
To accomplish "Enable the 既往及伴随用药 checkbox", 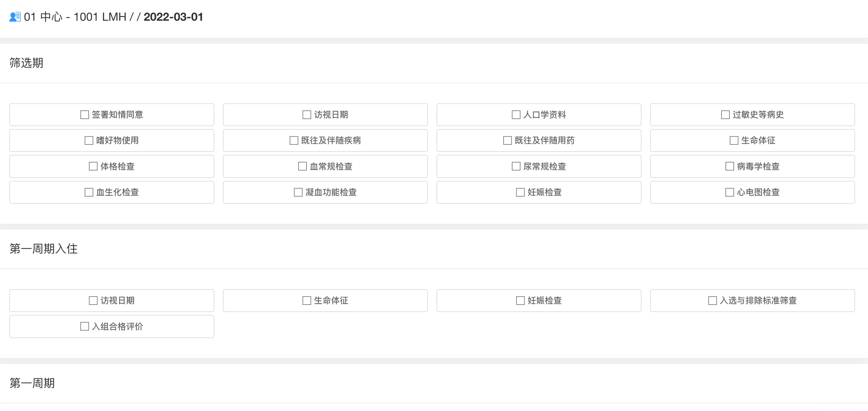I will 507,140.
